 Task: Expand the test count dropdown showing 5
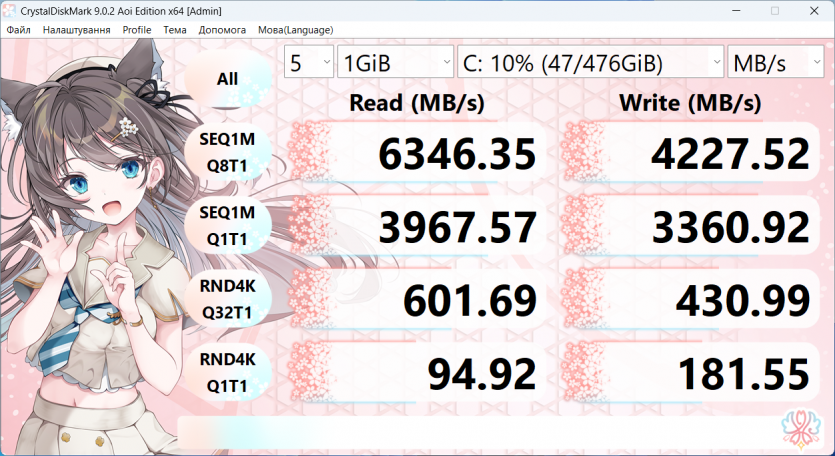tap(309, 63)
